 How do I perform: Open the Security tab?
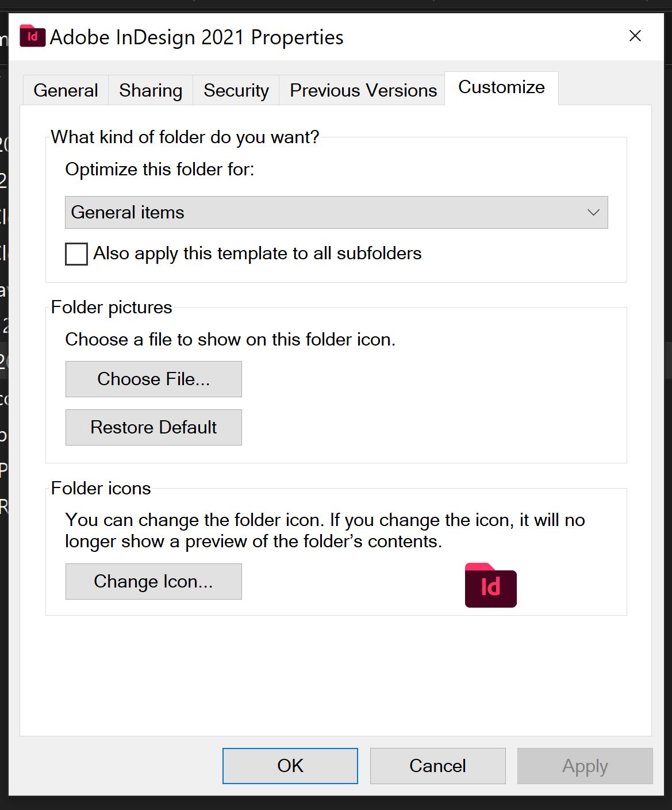point(236,90)
